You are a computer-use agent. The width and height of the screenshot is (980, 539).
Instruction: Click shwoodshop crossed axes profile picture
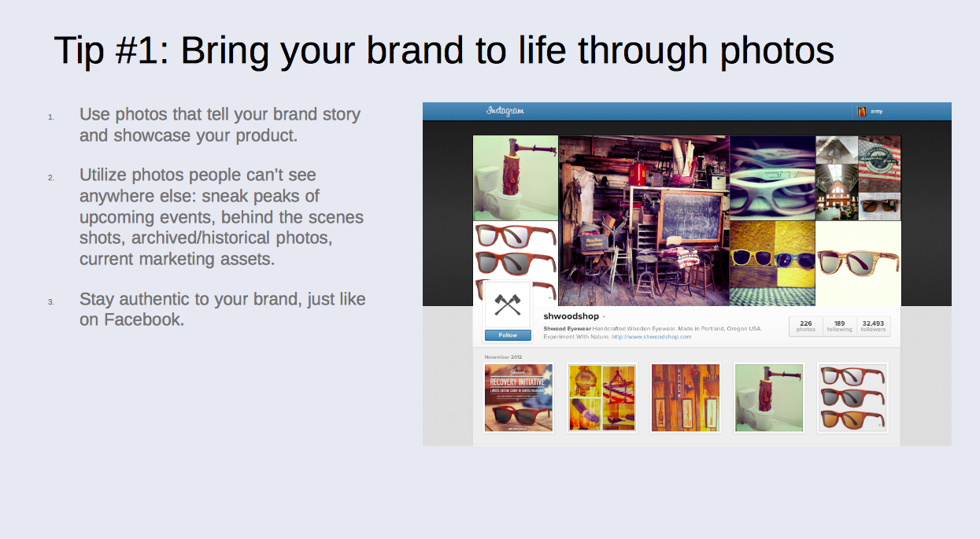pos(508,305)
